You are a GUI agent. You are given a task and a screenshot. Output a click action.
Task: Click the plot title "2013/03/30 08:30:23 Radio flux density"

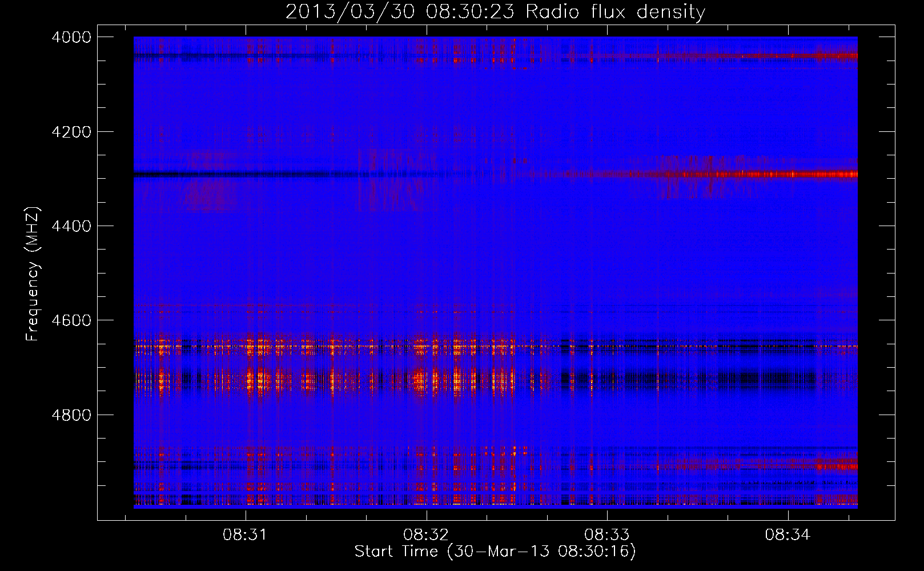click(495, 11)
